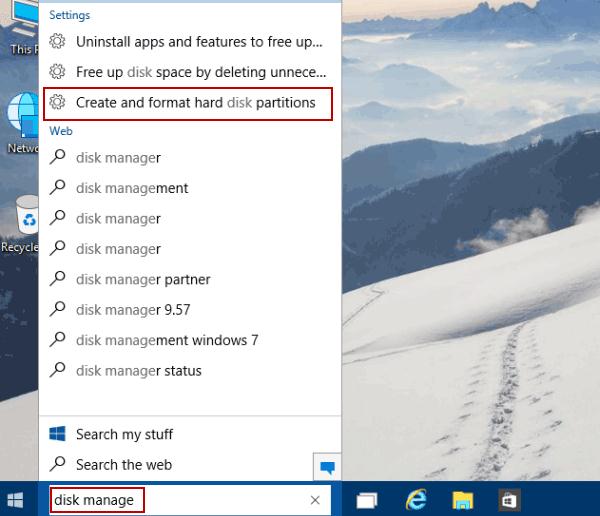Click the 'Search my stuff' button
Image resolution: width=600 pixels, height=516 pixels.
click(124, 434)
